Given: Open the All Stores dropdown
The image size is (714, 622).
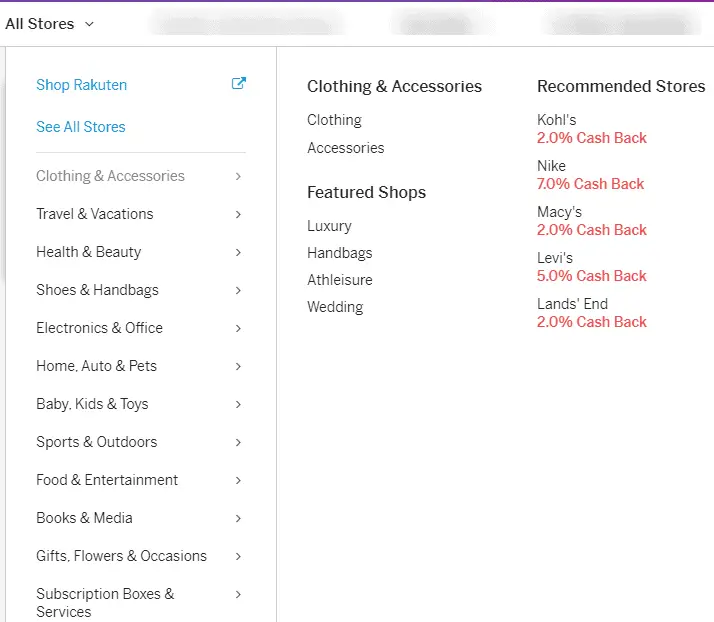Looking at the screenshot, I should [x=49, y=24].
